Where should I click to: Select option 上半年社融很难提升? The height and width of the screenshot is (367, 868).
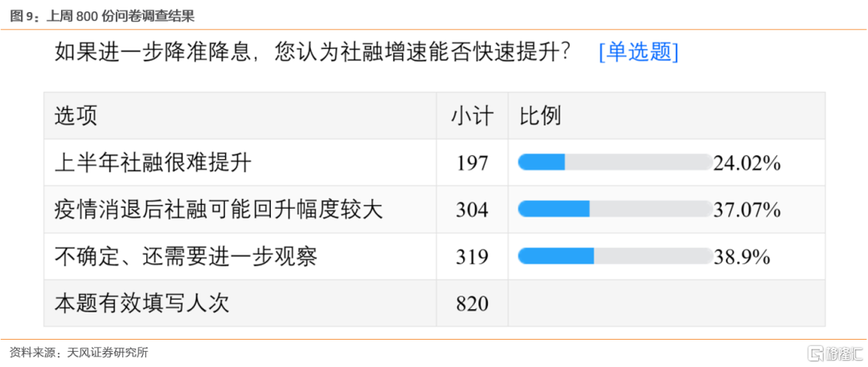153,162
